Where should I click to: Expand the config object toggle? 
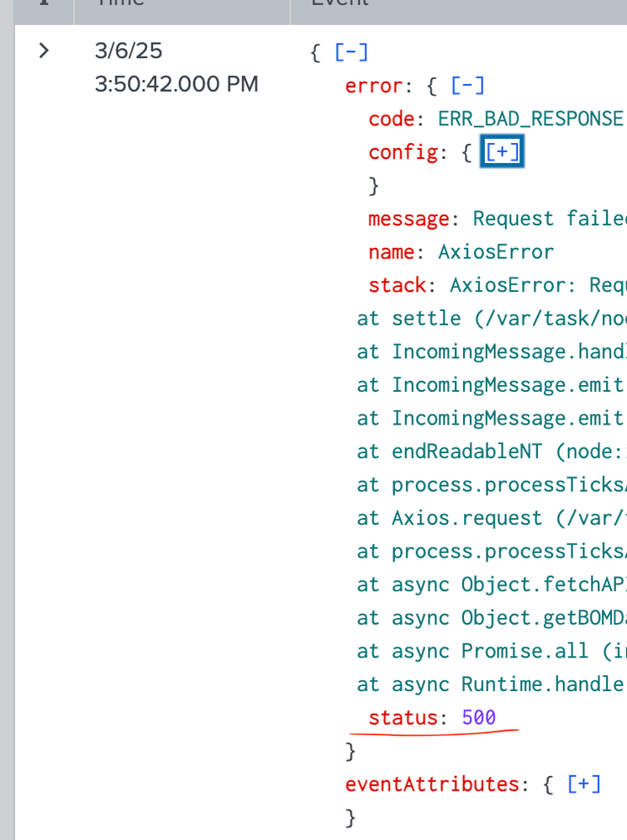[502, 151]
